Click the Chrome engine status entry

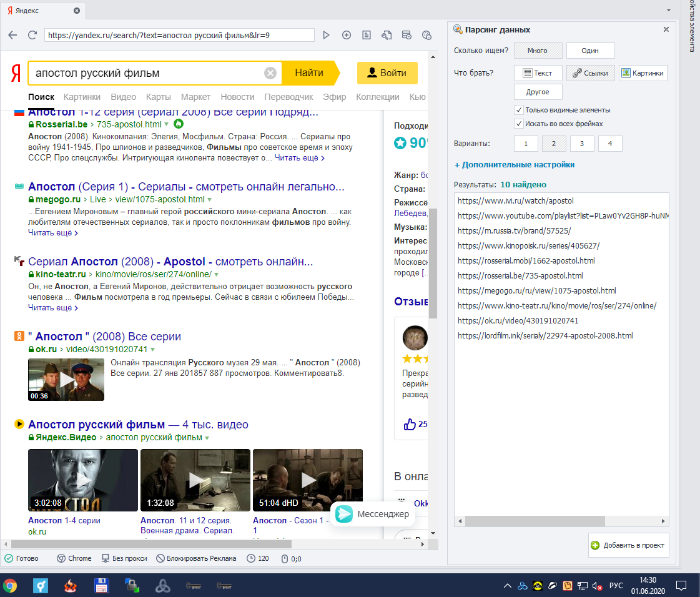pyautogui.click(x=74, y=558)
